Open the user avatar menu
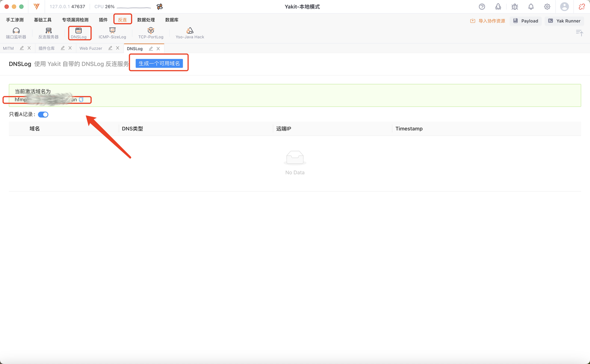This screenshot has height=364, width=590. 564,7
